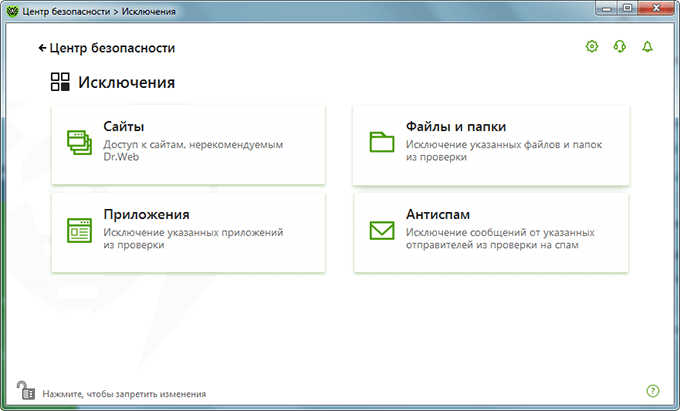This screenshot has height=411, width=680.
Task: Open the Антиспам exclusions card
Action: (491, 233)
